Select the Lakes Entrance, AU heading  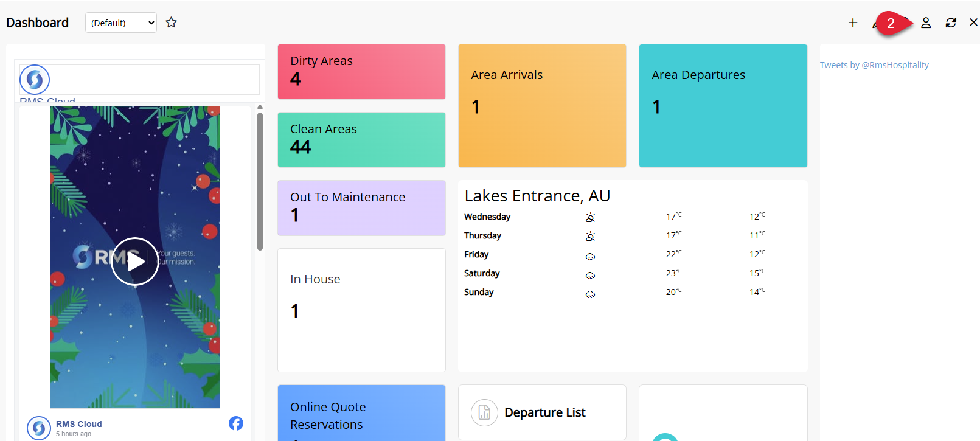[x=537, y=196]
